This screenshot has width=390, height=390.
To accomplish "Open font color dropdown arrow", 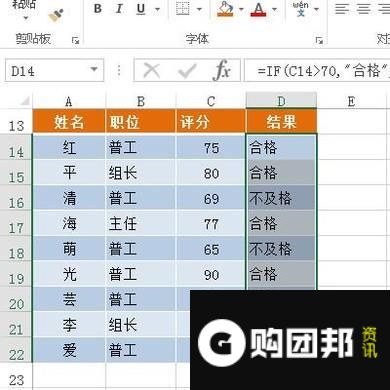I will click(x=274, y=9).
